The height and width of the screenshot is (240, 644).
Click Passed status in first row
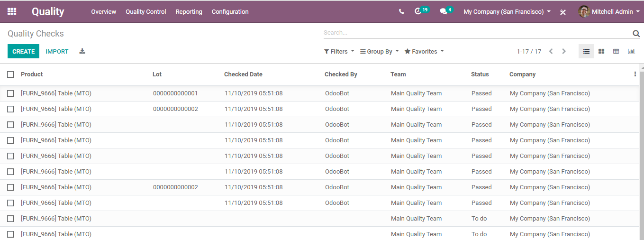[x=481, y=93]
